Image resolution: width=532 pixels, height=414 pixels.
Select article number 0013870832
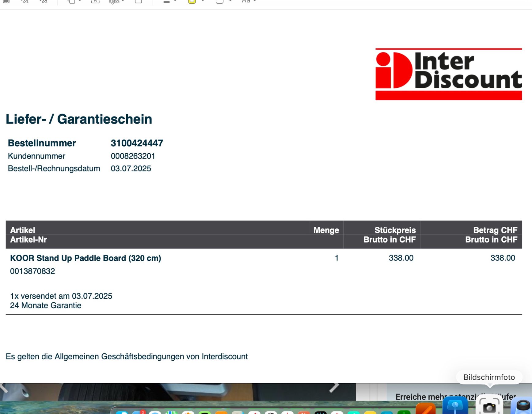click(32, 271)
